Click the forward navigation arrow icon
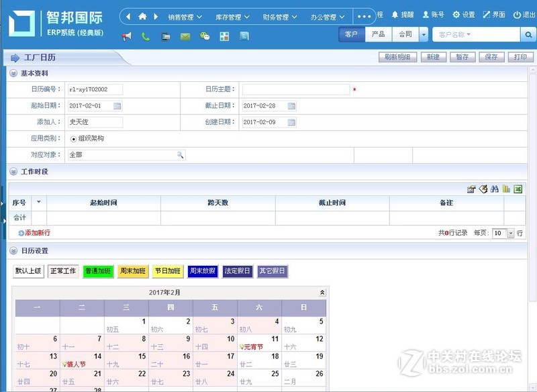The width and height of the screenshot is (537, 392). point(156,16)
